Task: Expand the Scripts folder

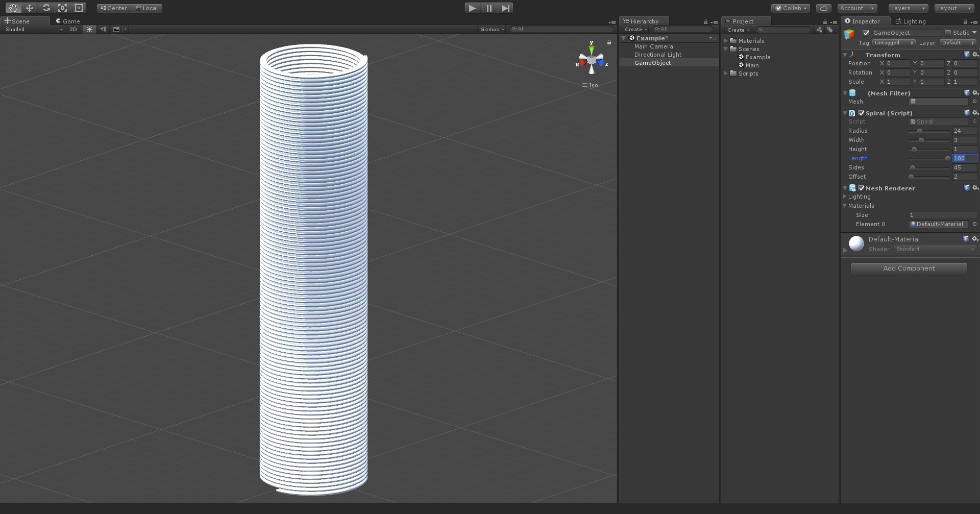Action: (x=726, y=74)
